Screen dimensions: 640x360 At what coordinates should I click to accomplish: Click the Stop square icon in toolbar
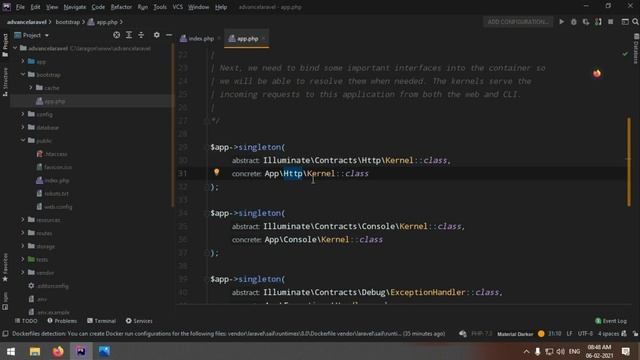tap(611, 22)
